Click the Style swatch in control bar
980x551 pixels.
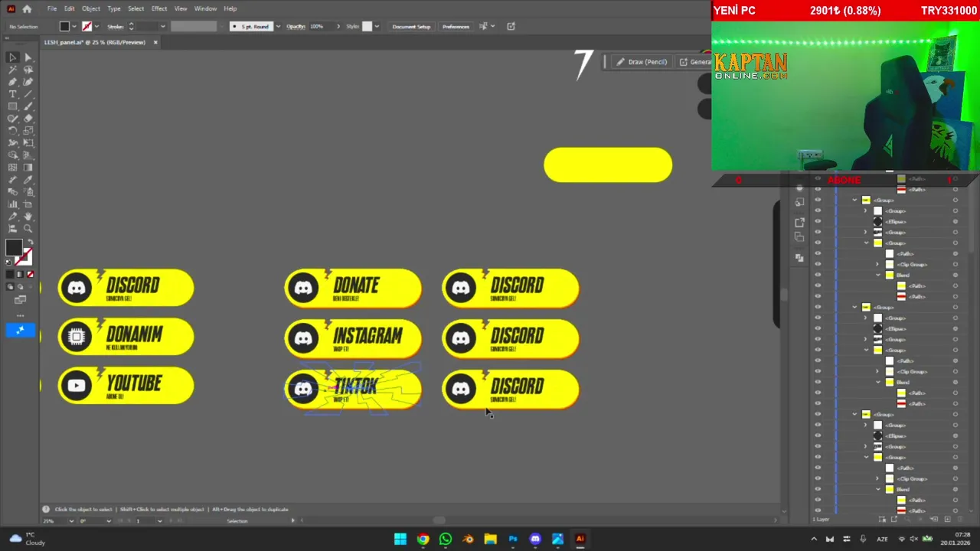click(x=367, y=26)
